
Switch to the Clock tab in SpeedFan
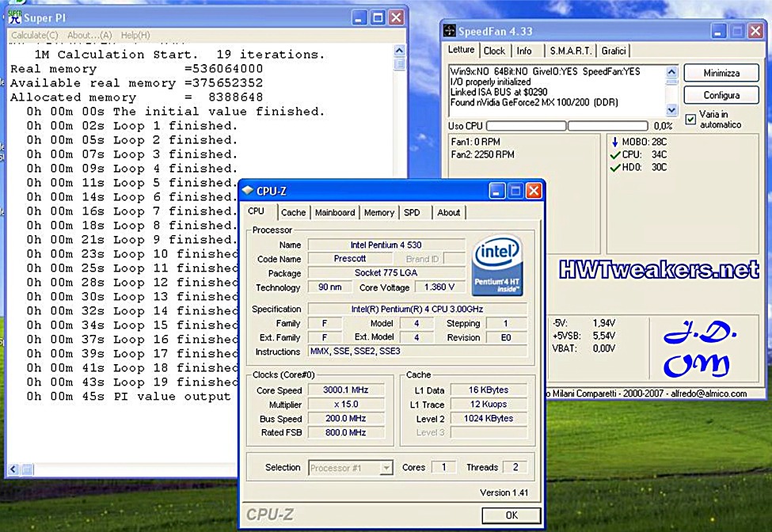pos(494,51)
